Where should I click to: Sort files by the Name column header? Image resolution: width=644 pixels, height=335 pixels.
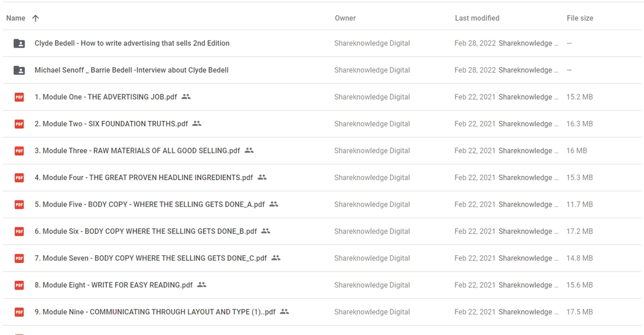coord(16,18)
